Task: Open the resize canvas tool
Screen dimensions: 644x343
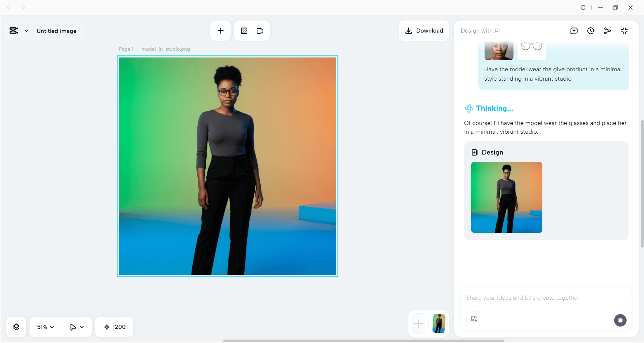Action: coord(259,31)
